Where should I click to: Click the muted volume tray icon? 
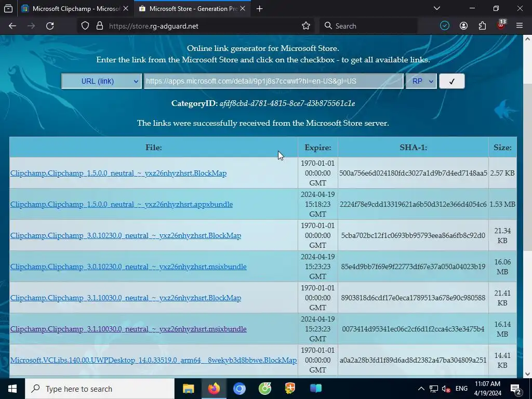pos(446,389)
